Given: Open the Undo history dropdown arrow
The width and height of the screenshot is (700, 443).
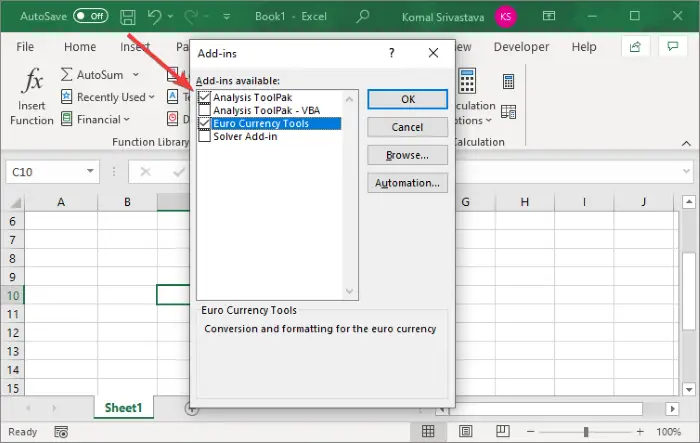Looking at the screenshot, I should click(x=170, y=17).
